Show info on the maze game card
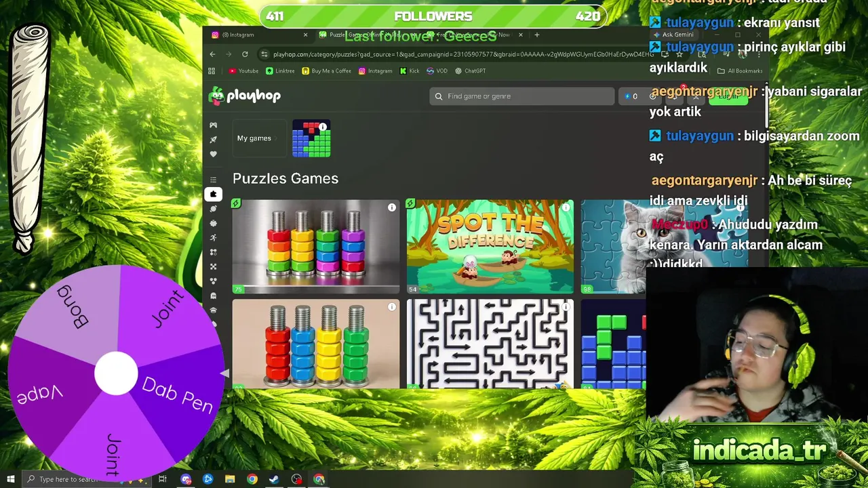Image resolution: width=868 pixels, height=488 pixels. pos(566,307)
